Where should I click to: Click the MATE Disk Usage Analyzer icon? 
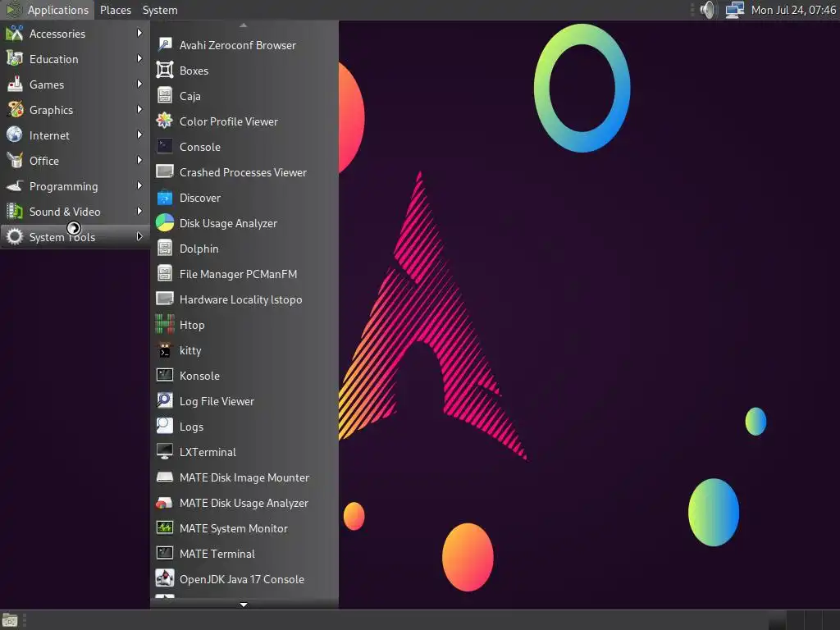[164, 503]
